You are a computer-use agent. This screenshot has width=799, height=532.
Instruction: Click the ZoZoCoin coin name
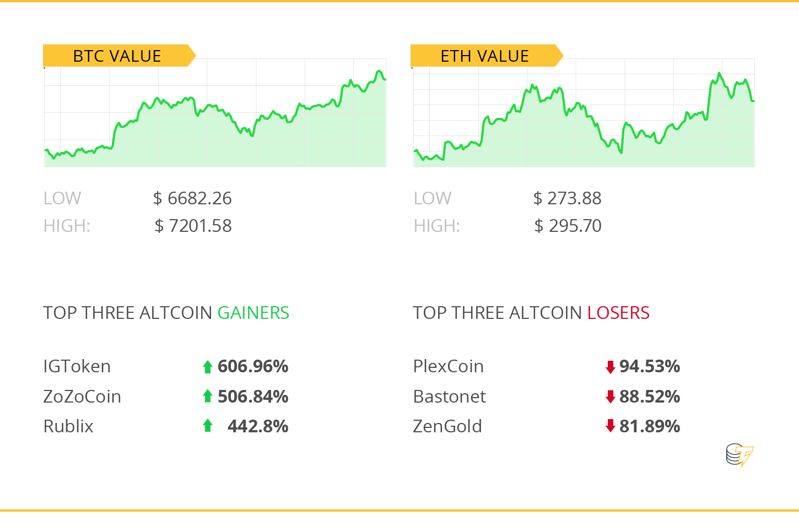(82, 397)
